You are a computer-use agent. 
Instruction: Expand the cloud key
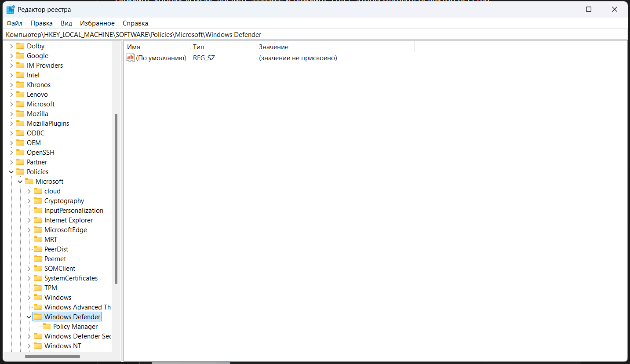(x=29, y=191)
